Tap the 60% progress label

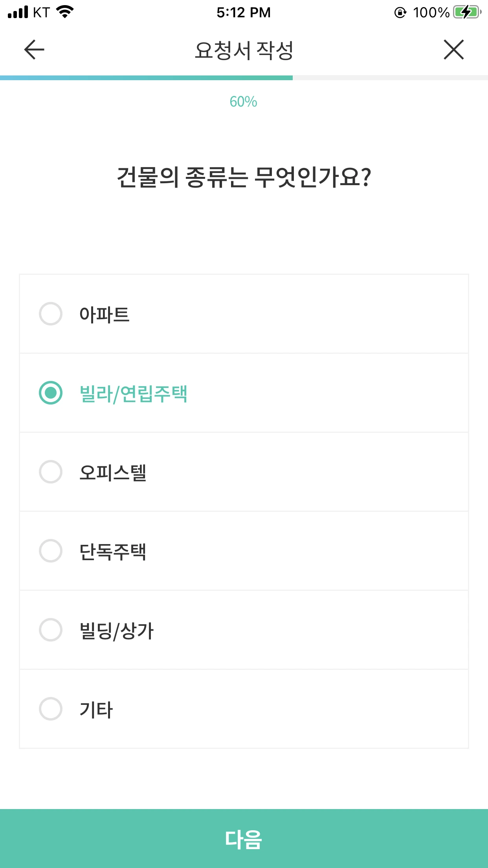pos(244,102)
